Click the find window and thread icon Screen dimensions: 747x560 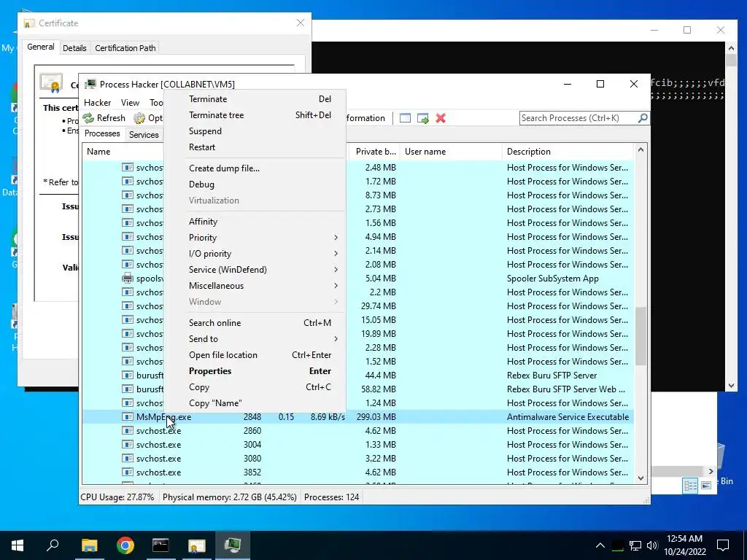(422, 118)
